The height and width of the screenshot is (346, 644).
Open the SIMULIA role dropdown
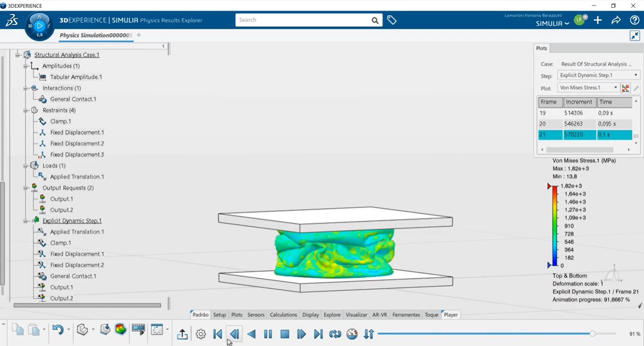(x=552, y=23)
